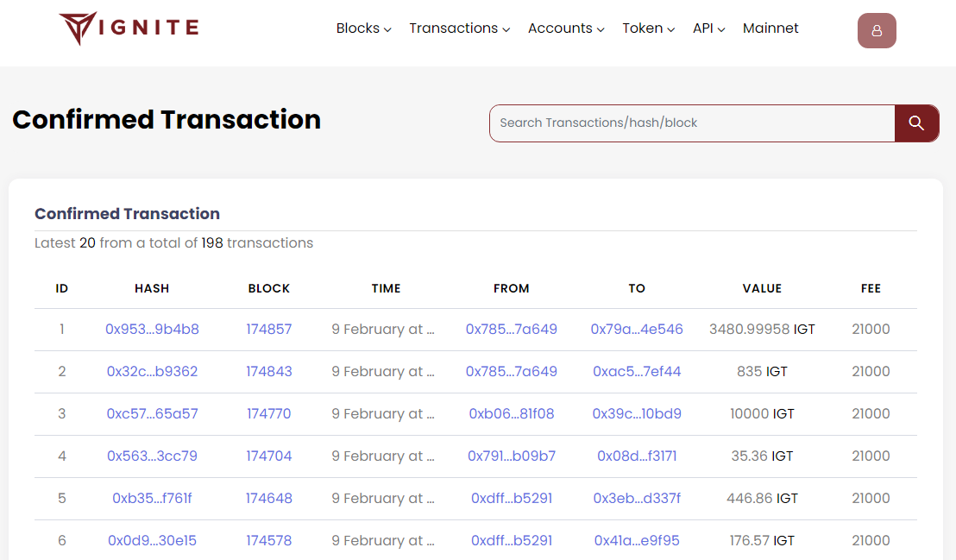The height and width of the screenshot is (560, 956).
Task: Click the value 3480.99958 IGT
Action: coord(762,330)
